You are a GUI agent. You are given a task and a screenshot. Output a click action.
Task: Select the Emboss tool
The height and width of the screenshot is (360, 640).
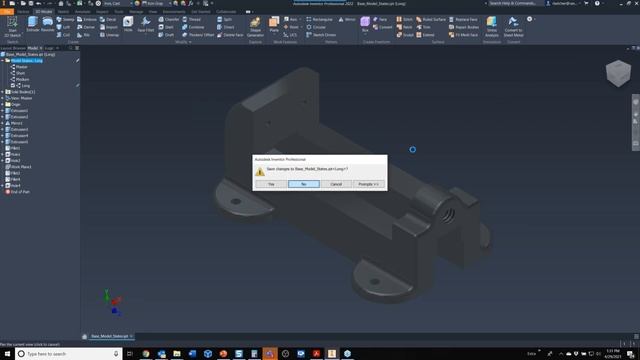(87, 19)
